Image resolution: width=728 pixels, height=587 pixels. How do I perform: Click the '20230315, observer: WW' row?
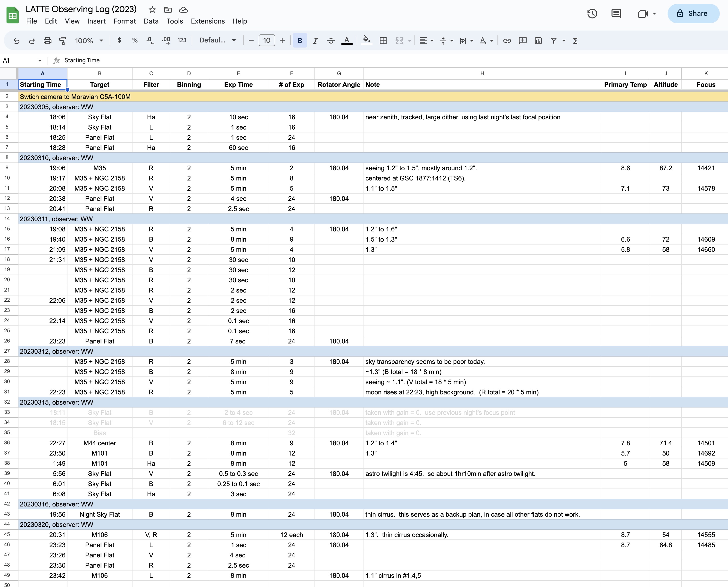373,402
